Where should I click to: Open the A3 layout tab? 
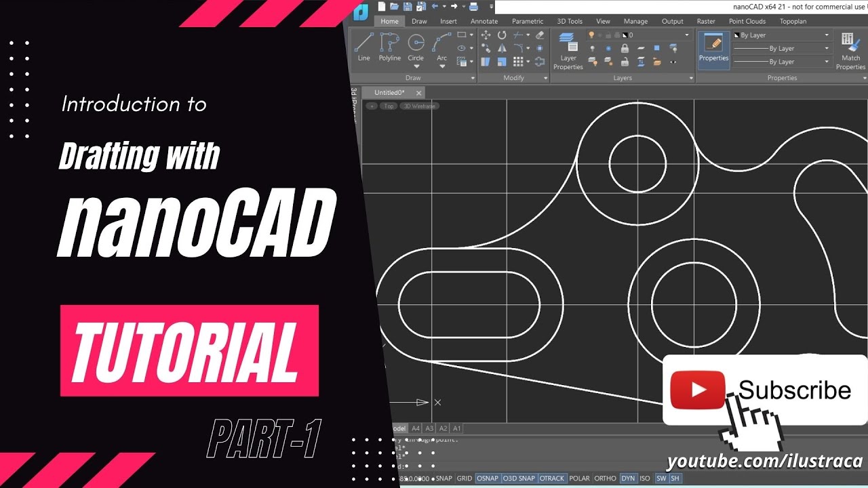click(429, 428)
